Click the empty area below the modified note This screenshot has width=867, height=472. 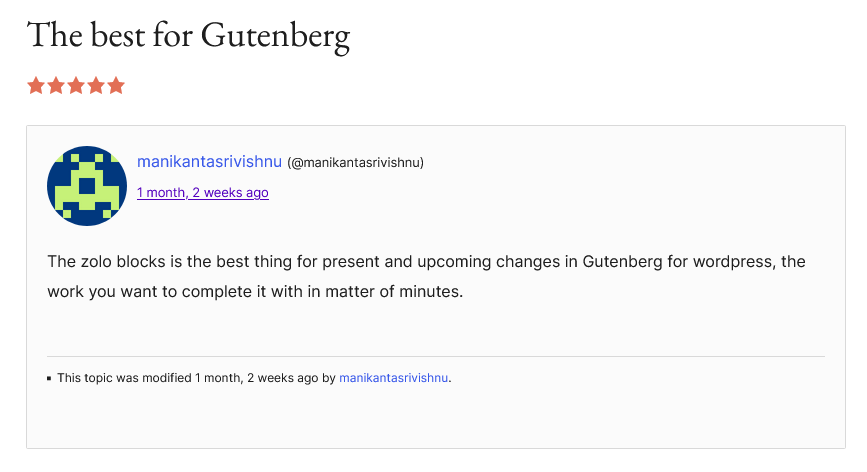[436, 417]
